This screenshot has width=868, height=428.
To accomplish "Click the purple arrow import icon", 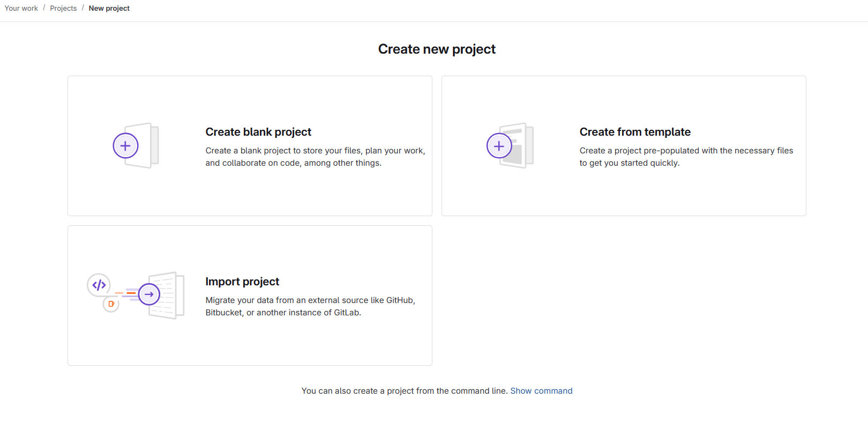I will click(x=149, y=294).
